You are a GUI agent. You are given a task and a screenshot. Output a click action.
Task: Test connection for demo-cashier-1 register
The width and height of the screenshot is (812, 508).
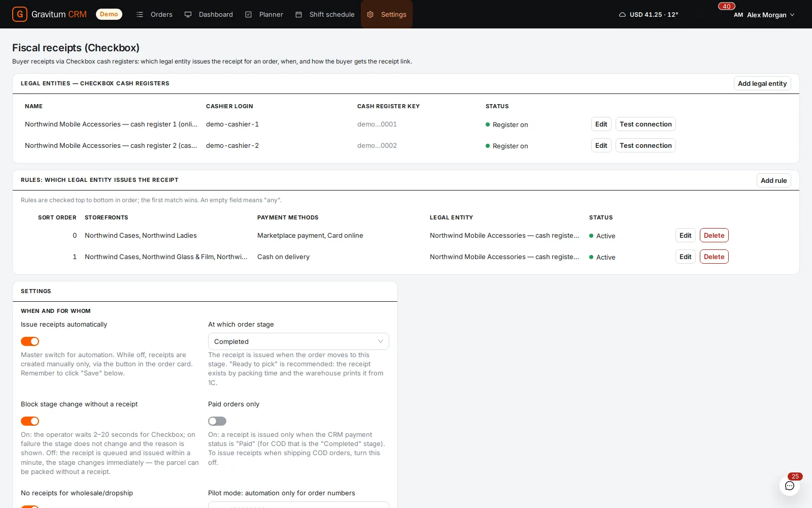point(646,124)
